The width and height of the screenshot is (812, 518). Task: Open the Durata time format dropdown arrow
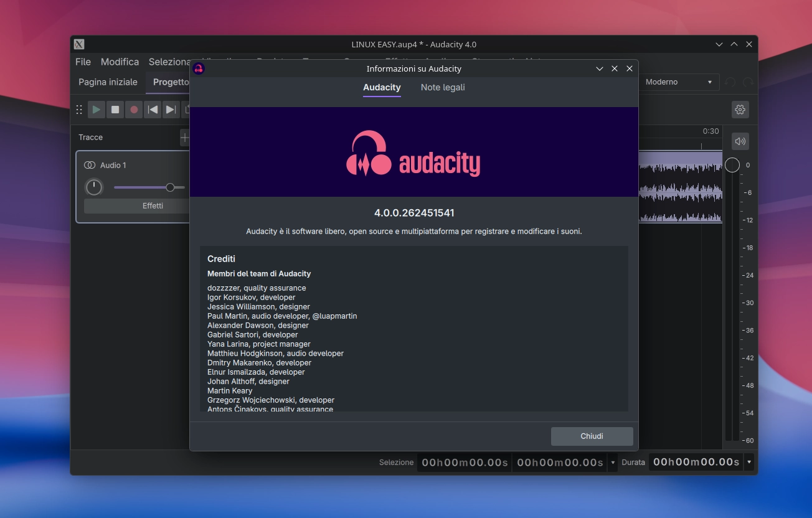point(749,462)
